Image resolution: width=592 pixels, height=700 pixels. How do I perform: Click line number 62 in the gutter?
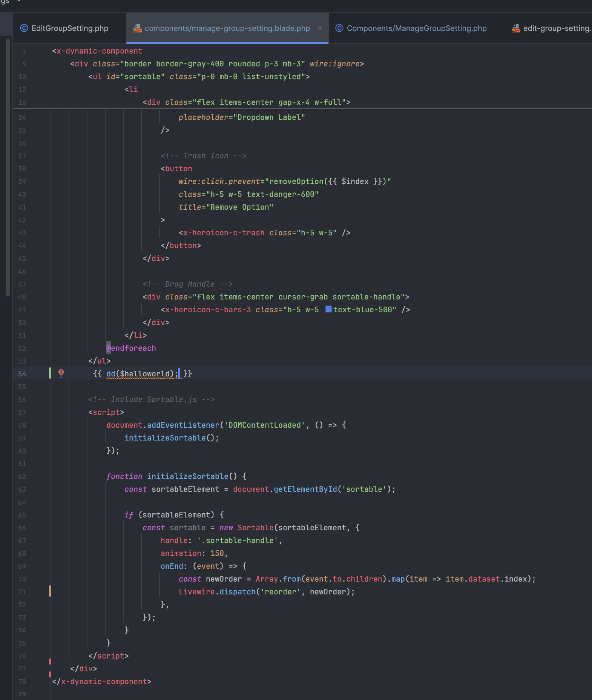pos(22,476)
